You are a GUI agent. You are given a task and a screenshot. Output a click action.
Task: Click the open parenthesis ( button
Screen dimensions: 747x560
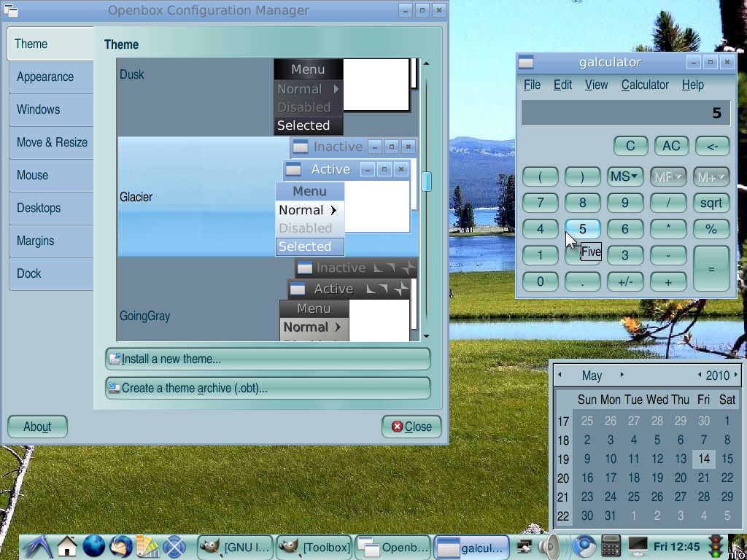[x=541, y=176]
